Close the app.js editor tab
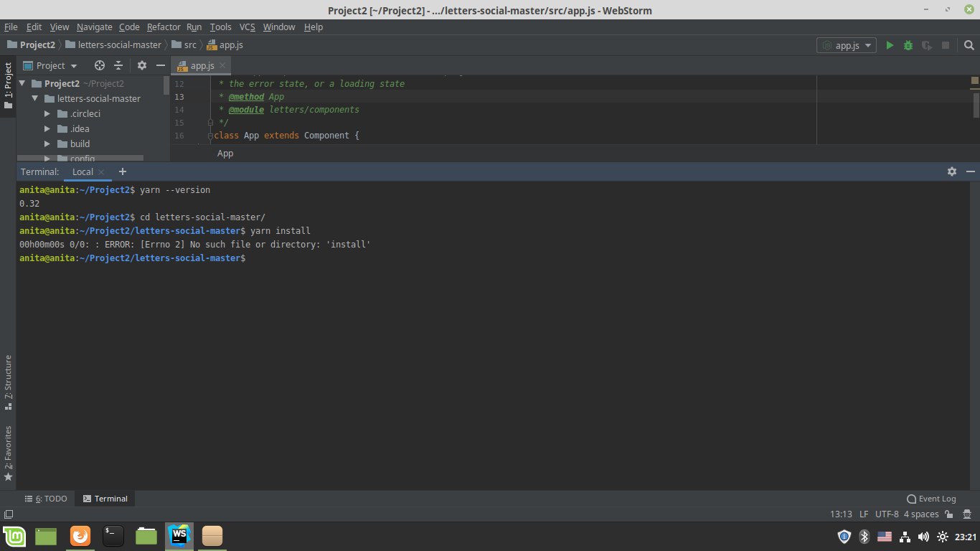The image size is (980, 551). point(223,65)
